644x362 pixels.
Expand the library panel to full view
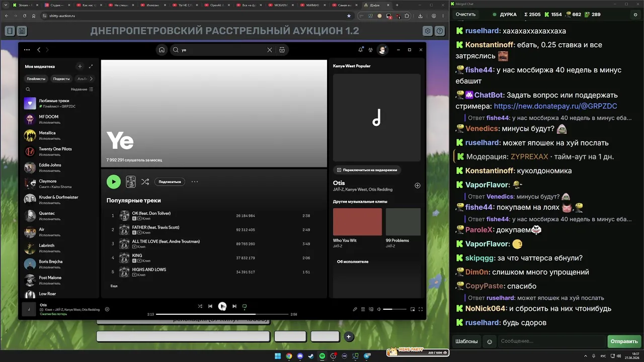(91, 66)
